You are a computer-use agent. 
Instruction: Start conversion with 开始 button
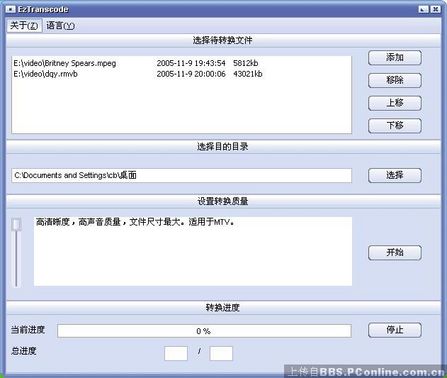(x=395, y=253)
